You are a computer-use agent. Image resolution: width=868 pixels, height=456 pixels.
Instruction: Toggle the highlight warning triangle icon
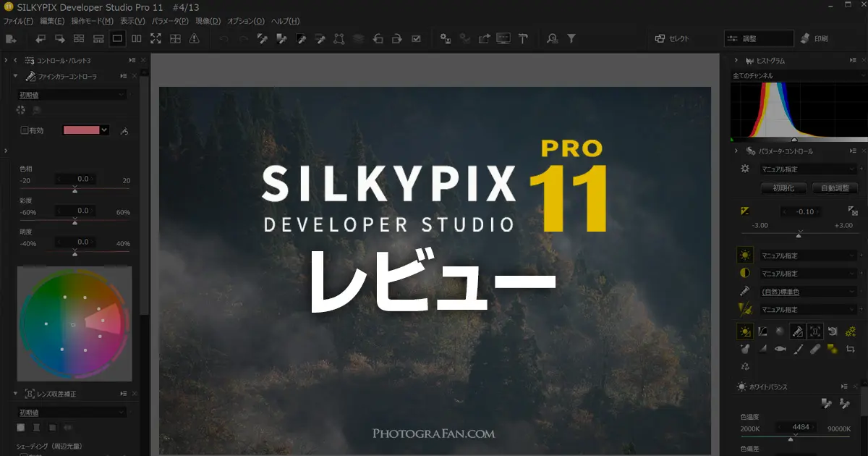[194, 38]
